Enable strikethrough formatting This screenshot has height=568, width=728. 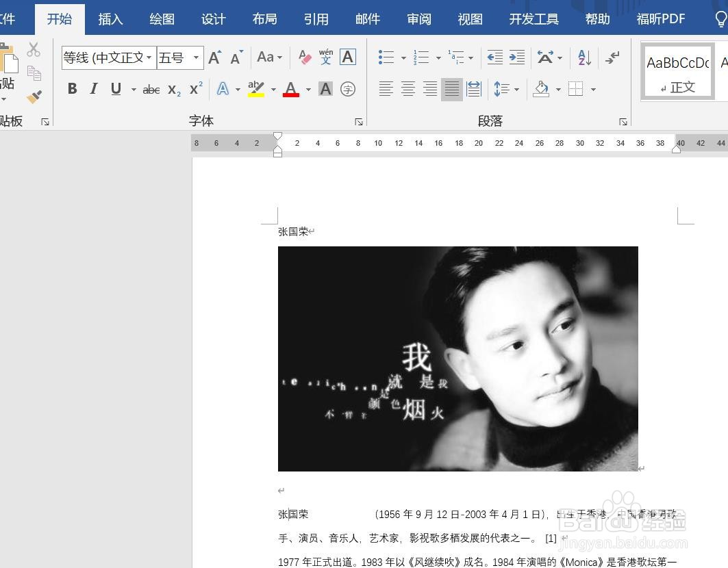pos(151,89)
